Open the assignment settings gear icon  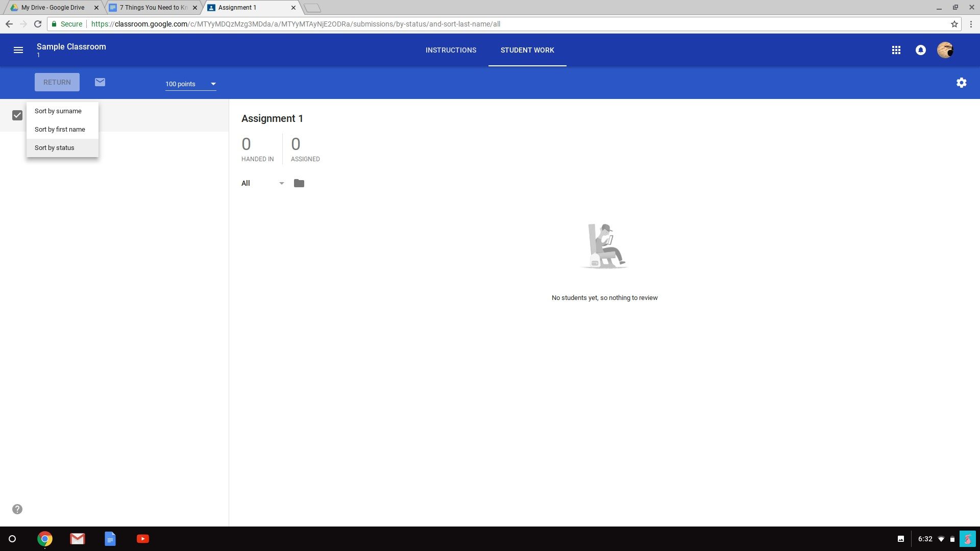click(961, 82)
